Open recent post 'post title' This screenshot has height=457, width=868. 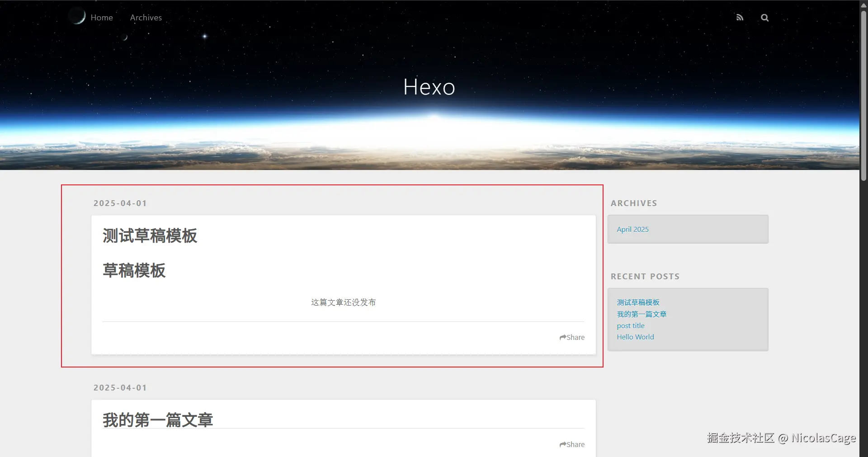[x=631, y=325]
